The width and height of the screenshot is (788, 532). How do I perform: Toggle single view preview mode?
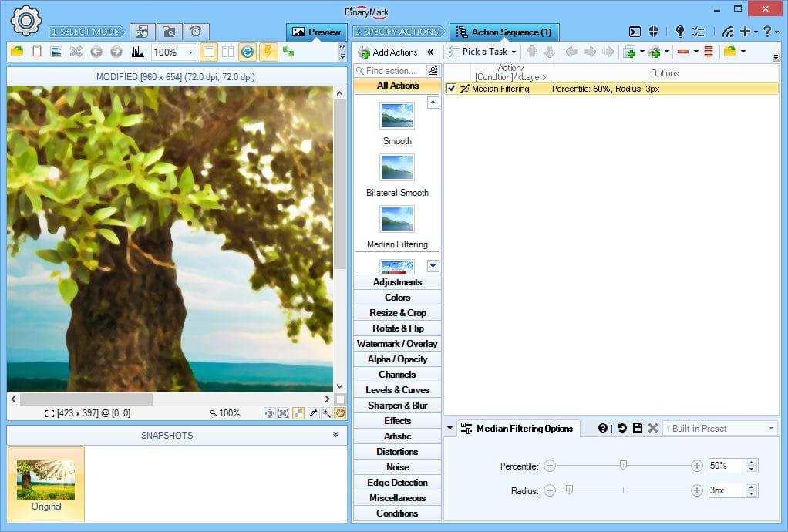[208, 52]
